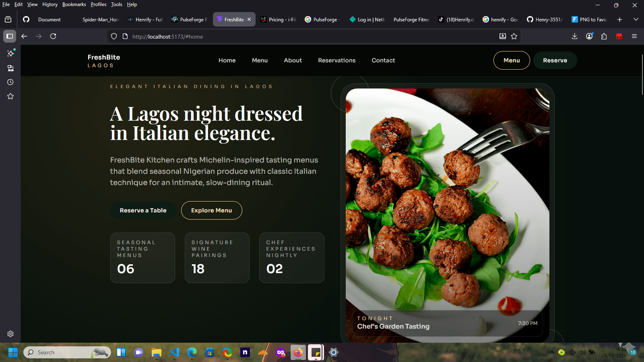The image size is (644, 362).
Task: Open the View menu
Action: tap(32, 4)
